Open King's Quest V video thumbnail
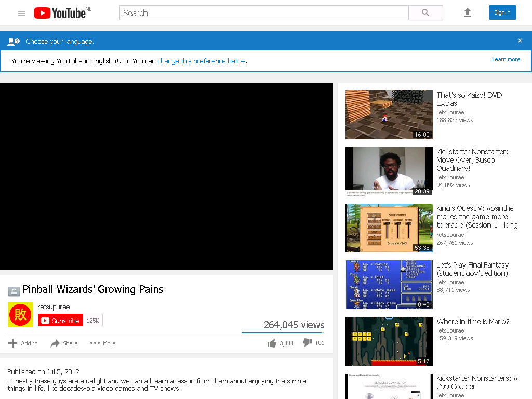The height and width of the screenshot is (399, 532). coord(389,228)
